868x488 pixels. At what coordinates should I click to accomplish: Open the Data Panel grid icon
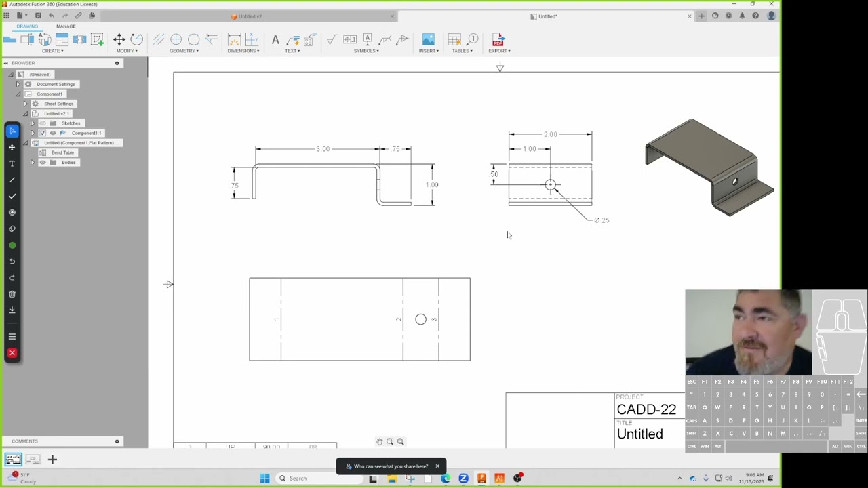pyautogui.click(x=7, y=16)
